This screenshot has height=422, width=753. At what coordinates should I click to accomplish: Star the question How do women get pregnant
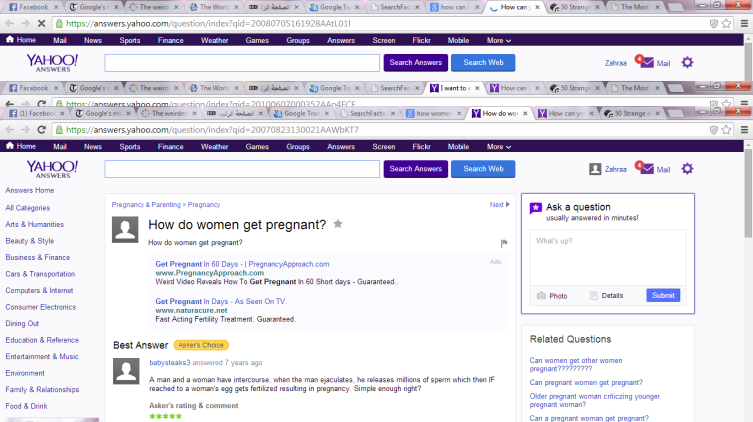pos(338,224)
